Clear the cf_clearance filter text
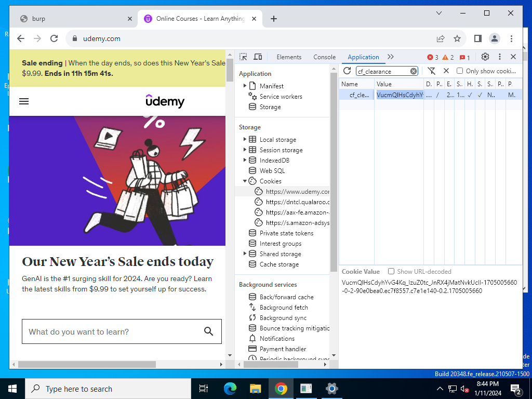532x399 pixels. (x=413, y=71)
